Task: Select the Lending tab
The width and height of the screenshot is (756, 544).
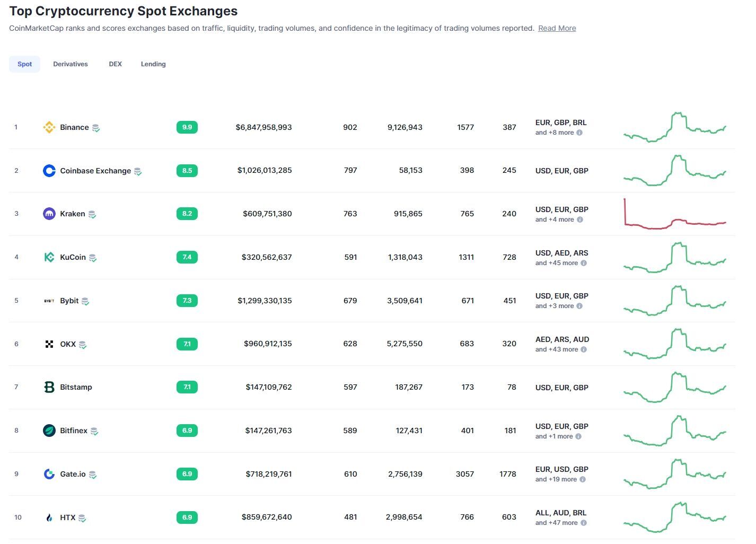Action: 153,64
